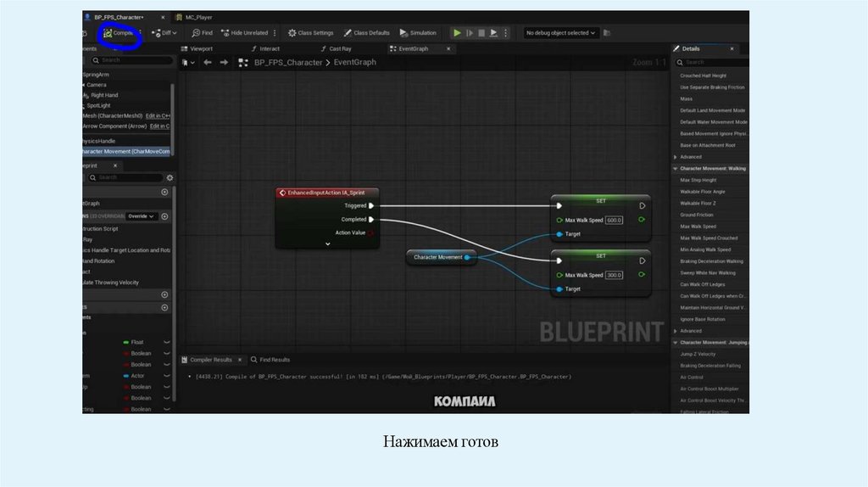Click the Max Walk Speed 600.0 value field

tap(614, 220)
